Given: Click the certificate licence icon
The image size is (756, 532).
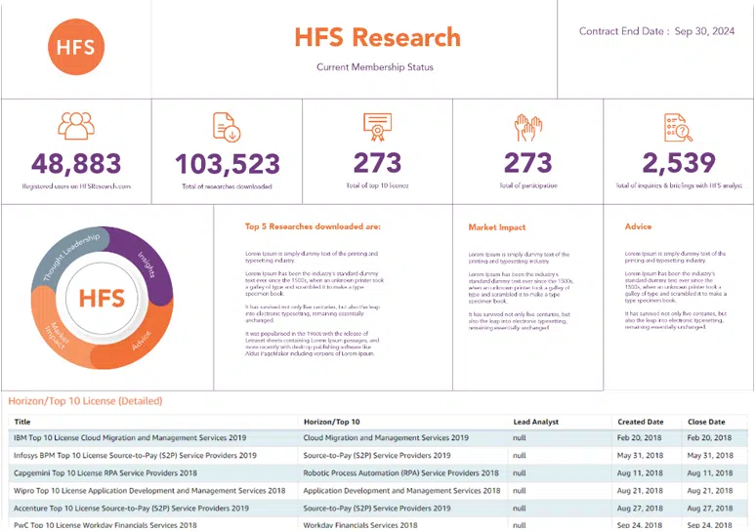Looking at the screenshot, I should point(378,127).
